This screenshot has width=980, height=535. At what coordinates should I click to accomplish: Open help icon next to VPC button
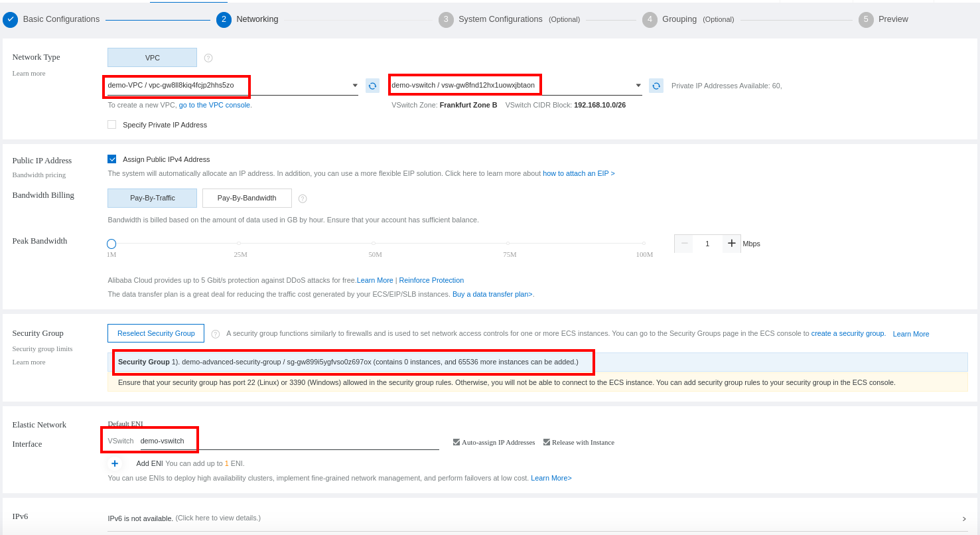pos(208,58)
